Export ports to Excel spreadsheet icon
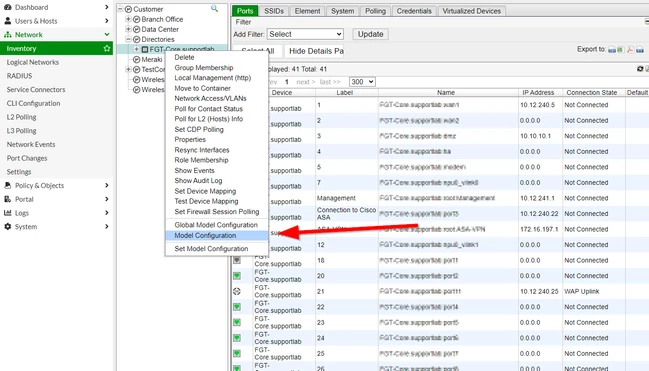Viewport: 649px width, 371px height. pyautogui.click(x=620, y=50)
